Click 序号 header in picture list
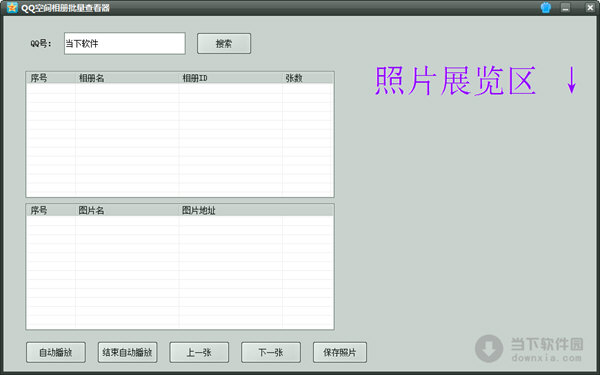 point(51,210)
